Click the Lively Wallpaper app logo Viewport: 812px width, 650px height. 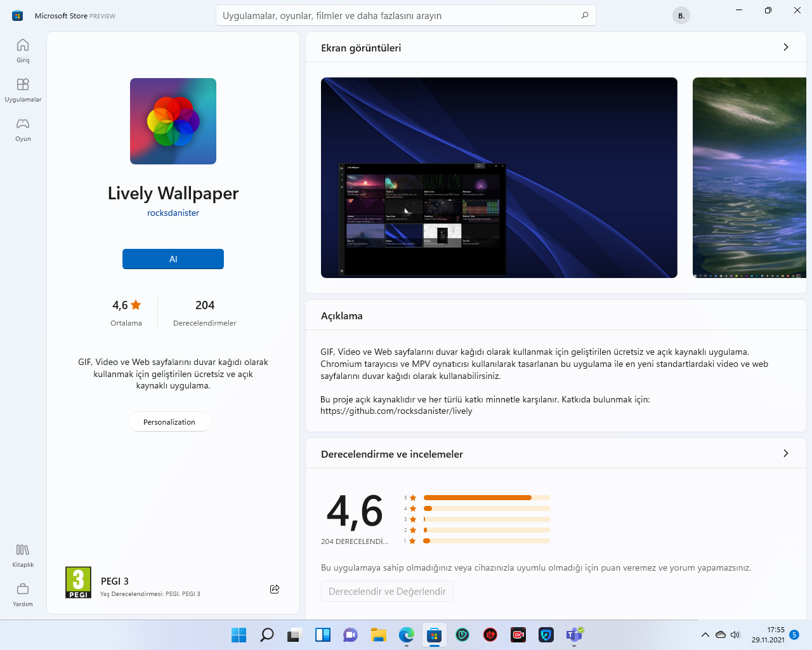173,121
